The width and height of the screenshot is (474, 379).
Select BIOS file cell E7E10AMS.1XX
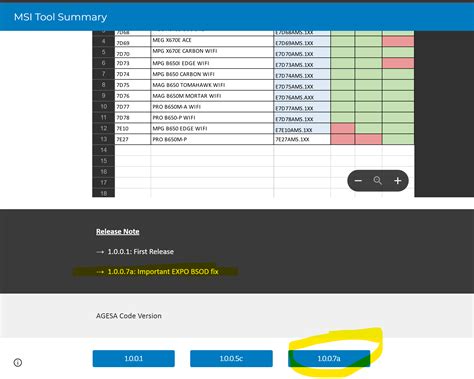click(302, 128)
